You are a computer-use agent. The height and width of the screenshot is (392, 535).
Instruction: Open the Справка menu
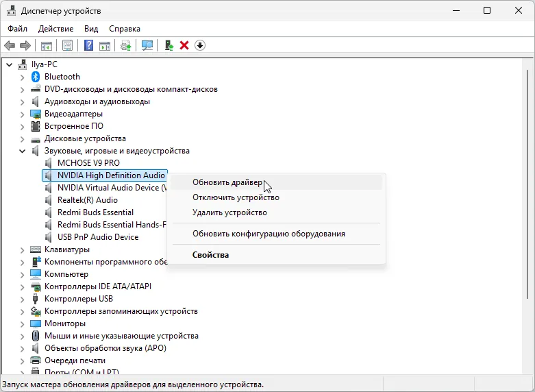pyautogui.click(x=125, y=29)
